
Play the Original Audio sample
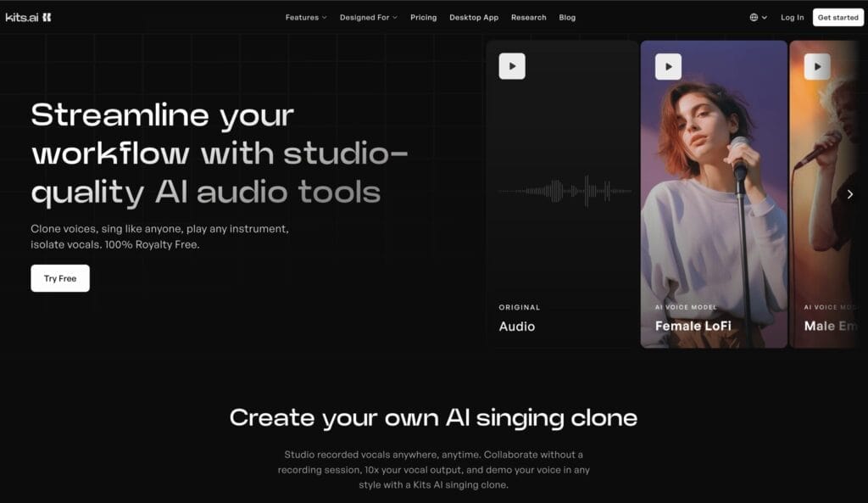click(511, 66)
